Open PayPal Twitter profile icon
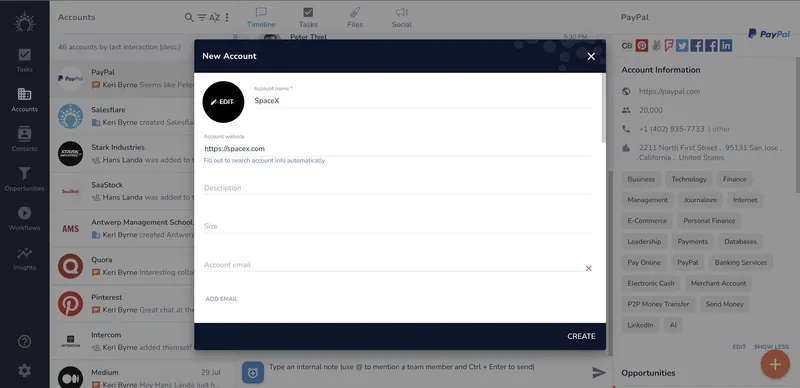 click(x=682, y=45)
